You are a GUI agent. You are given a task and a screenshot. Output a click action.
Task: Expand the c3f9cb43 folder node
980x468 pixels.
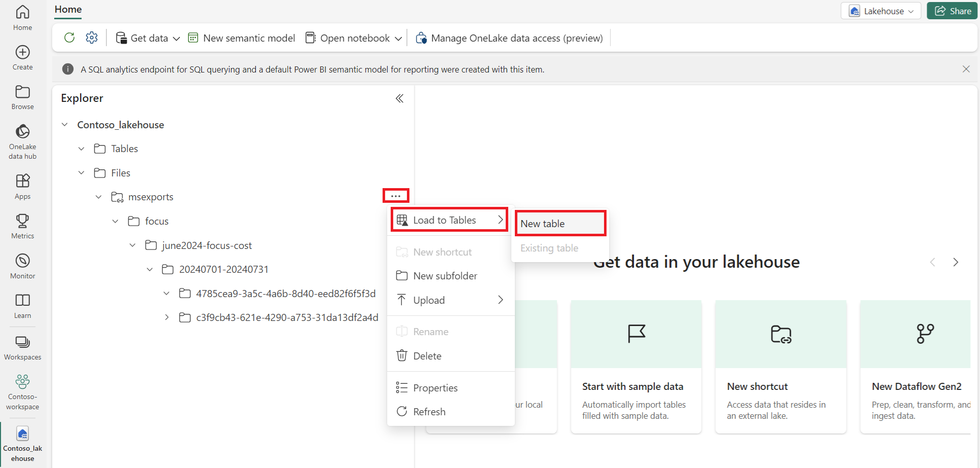pos(167,317)
